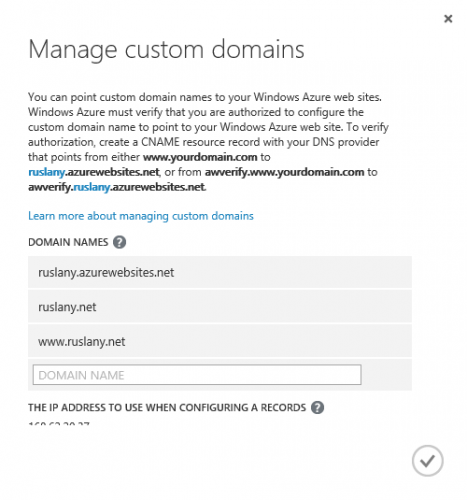
Task: Click empty gray area right of input field
Action: coord(387,375)
